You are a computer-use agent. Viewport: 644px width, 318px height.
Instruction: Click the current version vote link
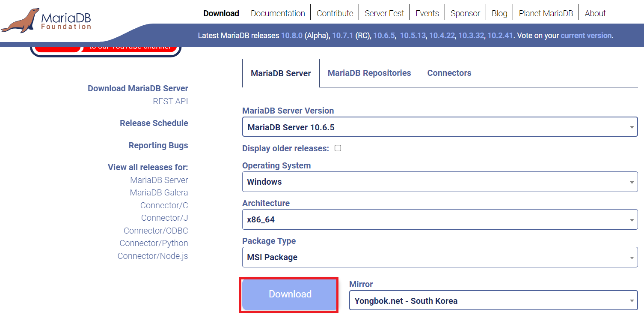[x=586, y=36]
